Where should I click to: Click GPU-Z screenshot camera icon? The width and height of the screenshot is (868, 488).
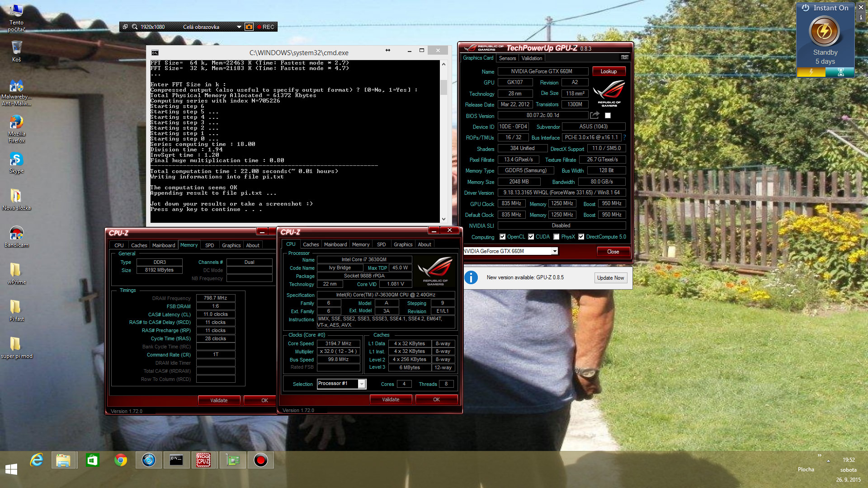tap(624, 57)
